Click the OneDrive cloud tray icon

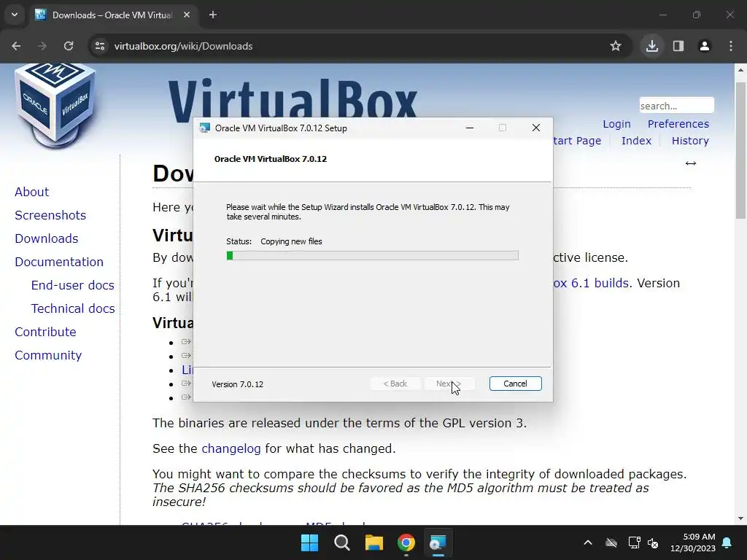click(x=611, y=542)
